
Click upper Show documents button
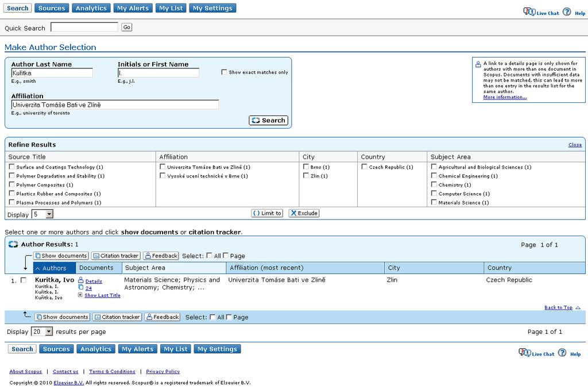(61, 256)
